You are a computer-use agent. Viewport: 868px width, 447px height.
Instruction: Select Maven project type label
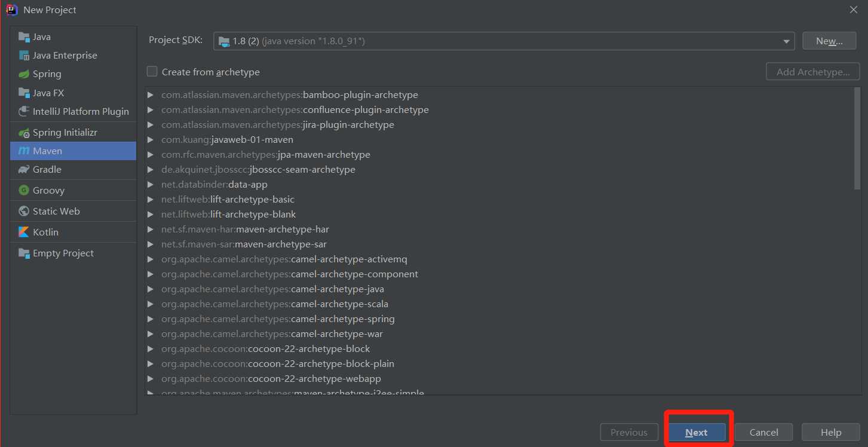[x=48, y=151]
